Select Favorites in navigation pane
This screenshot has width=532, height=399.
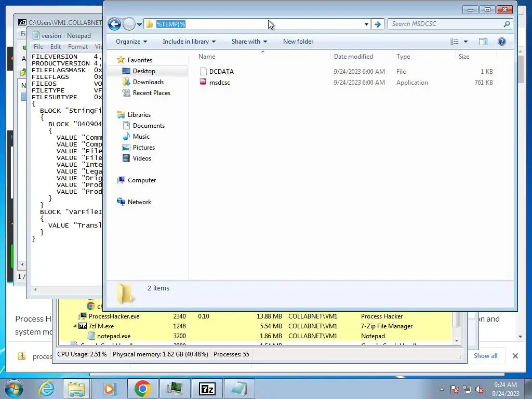pyautogui.click(x=140, y=60)
